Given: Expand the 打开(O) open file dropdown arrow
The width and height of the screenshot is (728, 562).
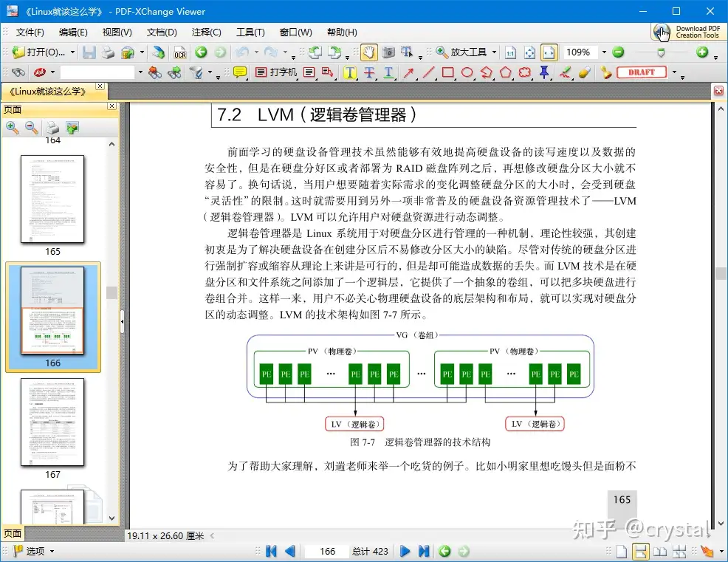Looking at the screenshot, I should tap(72, 52).
